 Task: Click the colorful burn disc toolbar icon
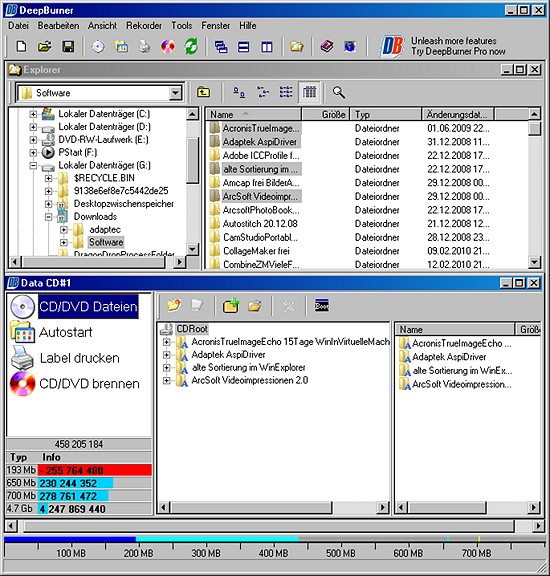pos(168,47)
